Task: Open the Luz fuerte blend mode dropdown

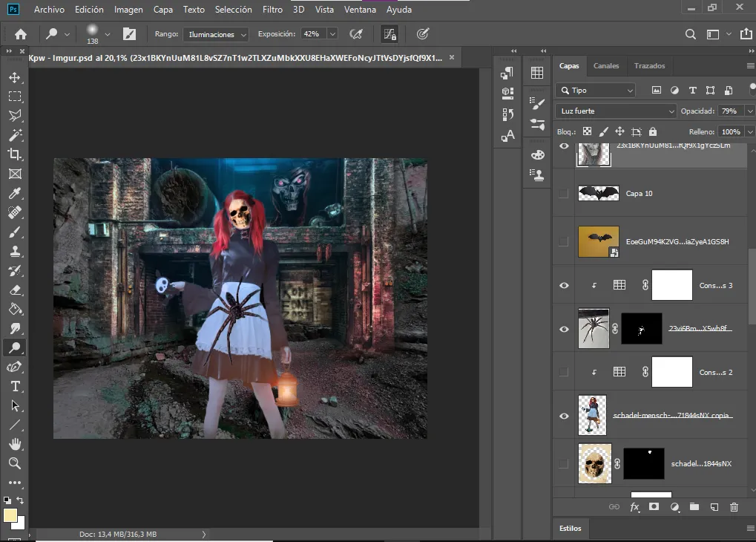Action: 616,111
